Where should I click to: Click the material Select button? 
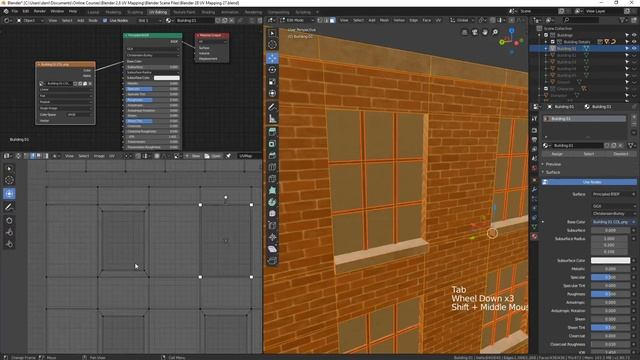pos(589,154)
